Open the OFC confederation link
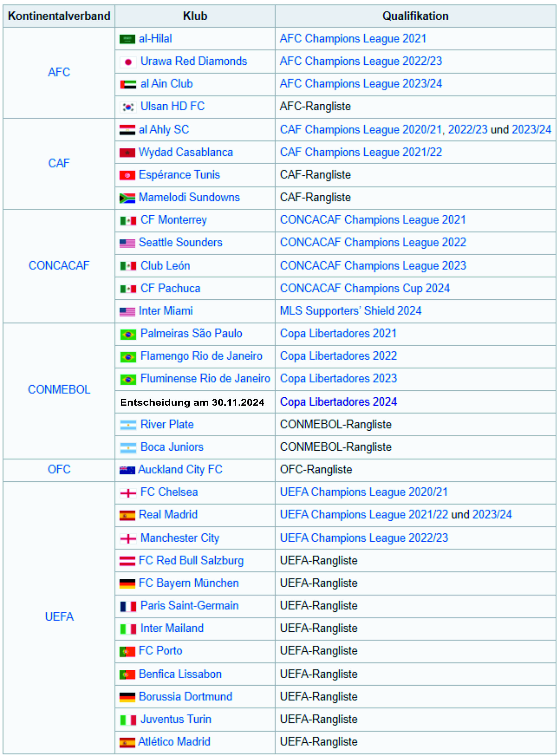 coord(59,469)
